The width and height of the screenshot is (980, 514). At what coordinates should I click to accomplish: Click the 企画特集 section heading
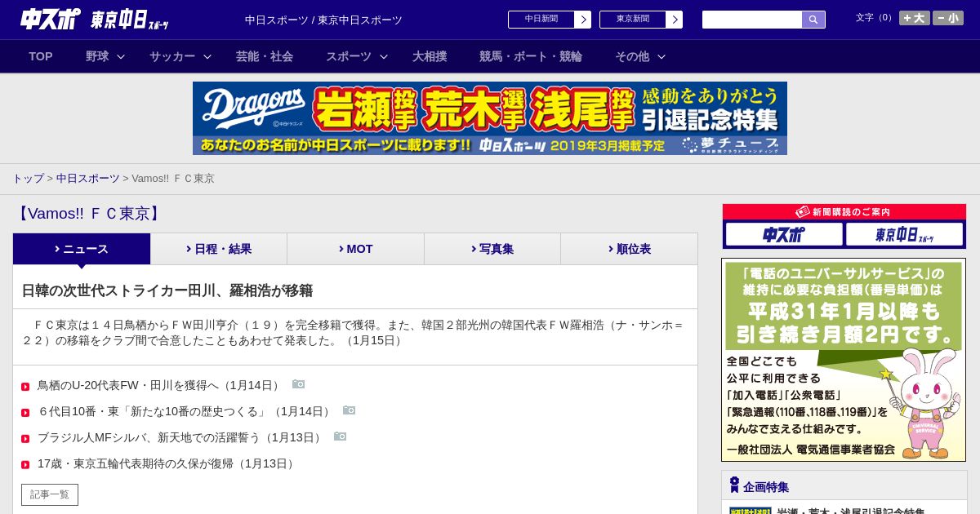tap(766, 486)
